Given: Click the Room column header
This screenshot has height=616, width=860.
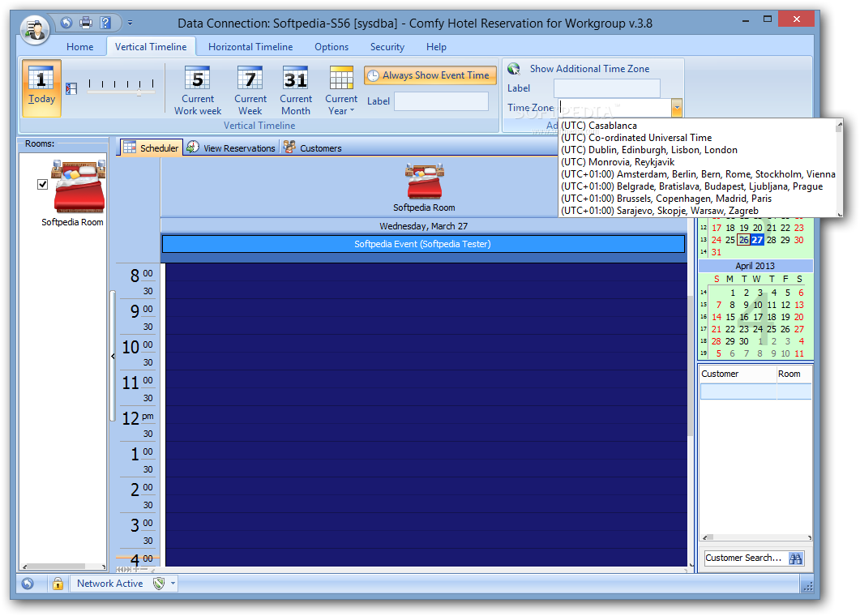Looking at the screenshot, I should coord(794,374).
